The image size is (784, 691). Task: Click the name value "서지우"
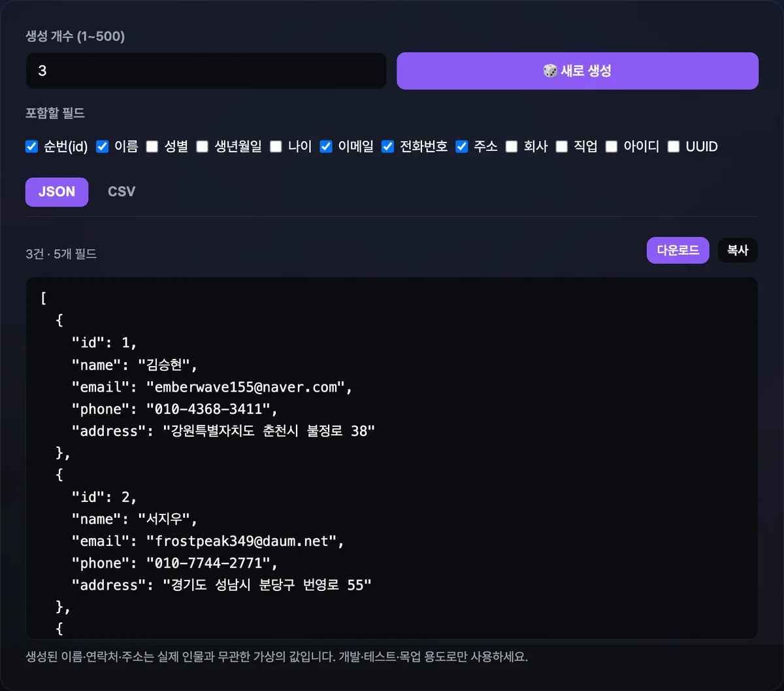(x=167, y=519)
